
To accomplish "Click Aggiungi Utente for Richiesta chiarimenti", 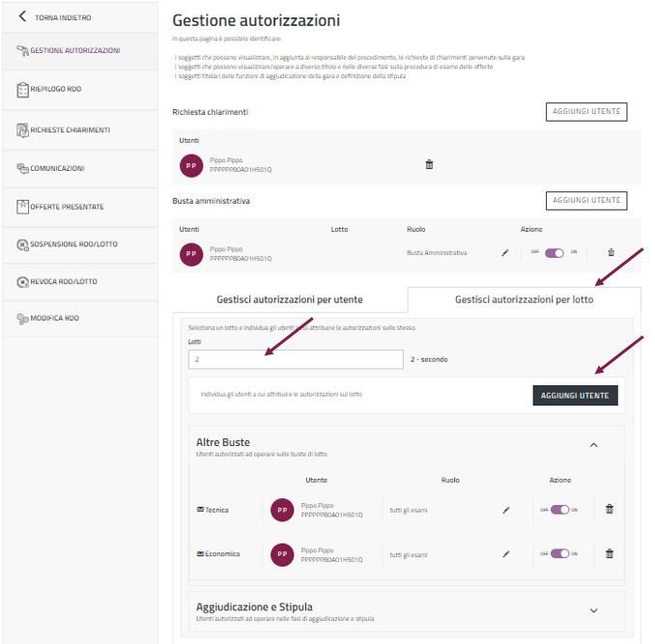I will tap(585, 112).
